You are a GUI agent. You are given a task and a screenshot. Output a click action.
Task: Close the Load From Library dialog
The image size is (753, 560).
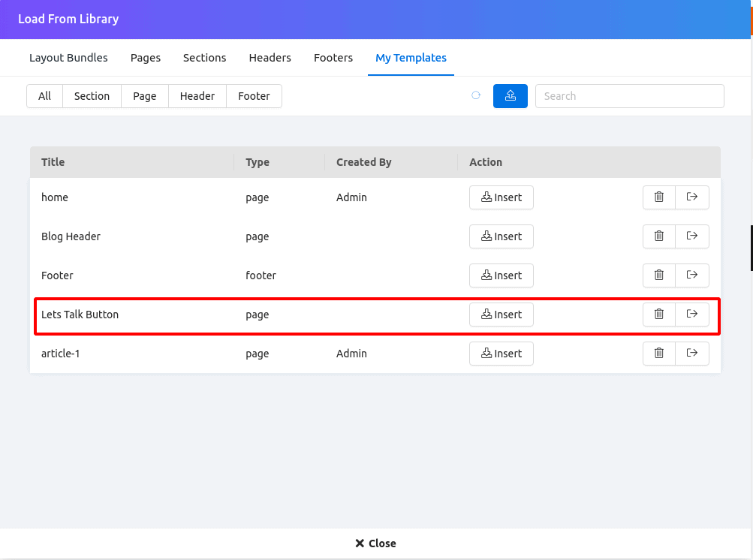[375, 543]
